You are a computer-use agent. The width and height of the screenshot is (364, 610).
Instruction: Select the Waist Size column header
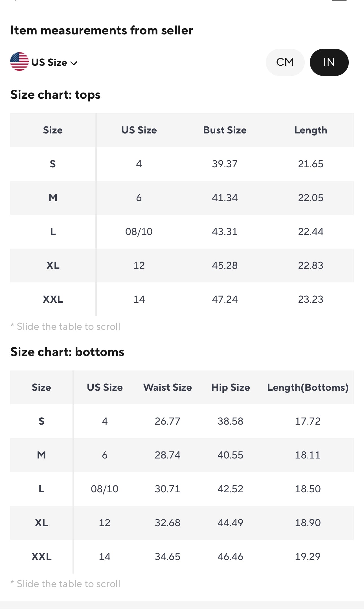167,387
